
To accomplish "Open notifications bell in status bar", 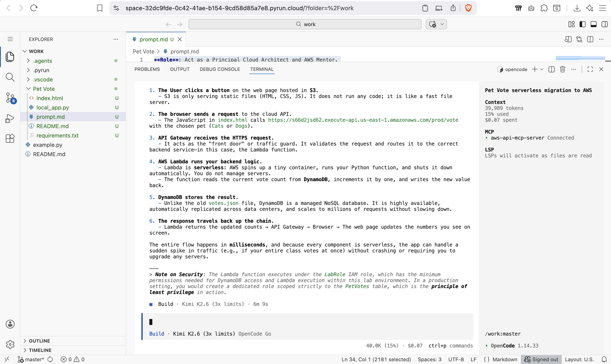I will coord(604,359).
